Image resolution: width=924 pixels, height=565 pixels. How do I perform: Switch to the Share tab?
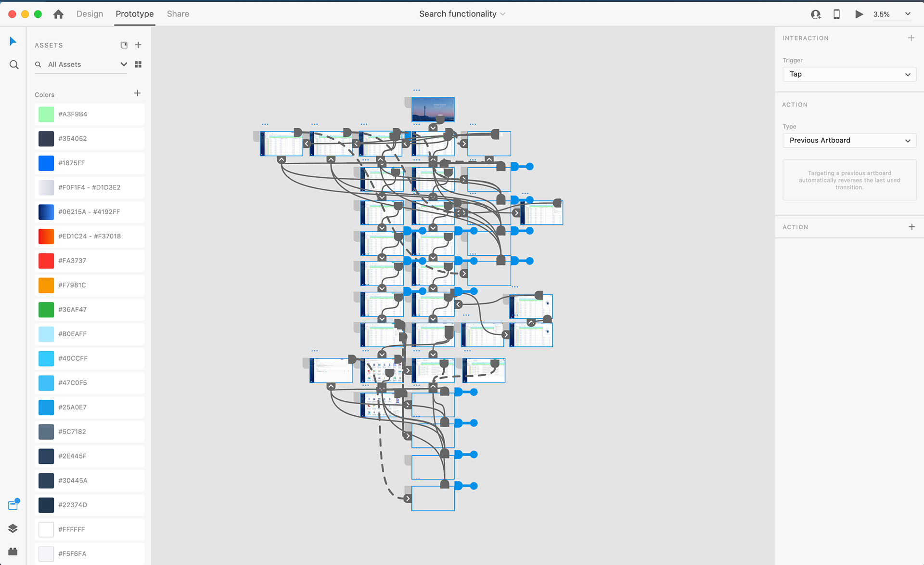[178, 14]
